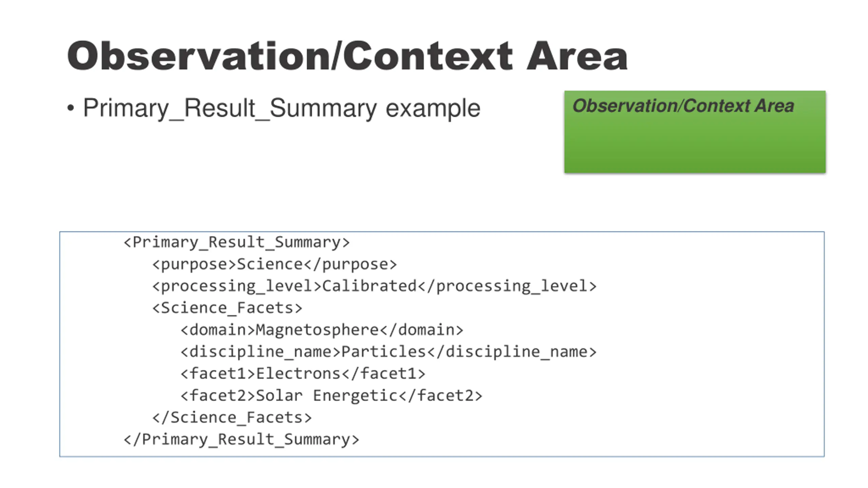Click the opening Primary_Result_Summary tag line
868x488 pixels.
pyautogui.click(x=237, y=243)
